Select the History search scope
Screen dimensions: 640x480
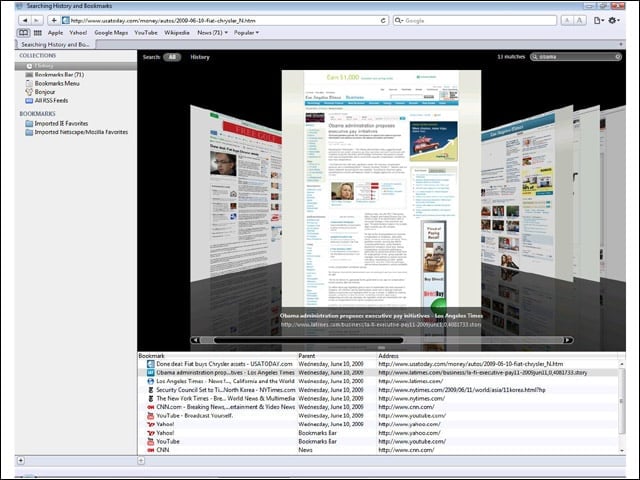[200, 57]
